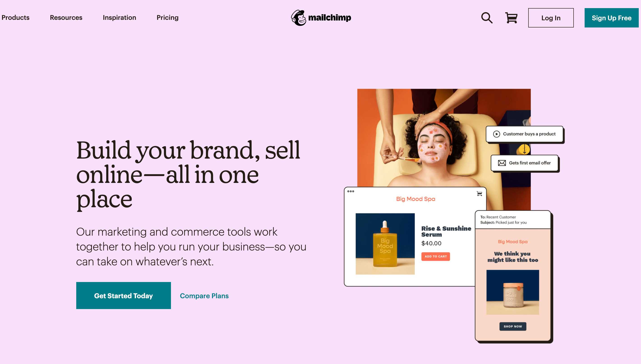Click the shopping cart icon
The image size is (641, 364).
(x=511, y=18)
